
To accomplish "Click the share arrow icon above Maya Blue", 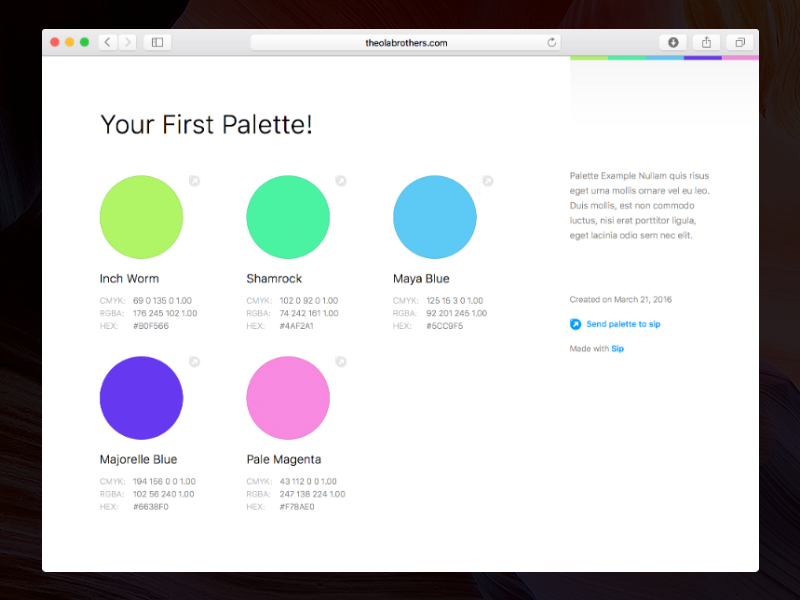I will click(488, 181).
